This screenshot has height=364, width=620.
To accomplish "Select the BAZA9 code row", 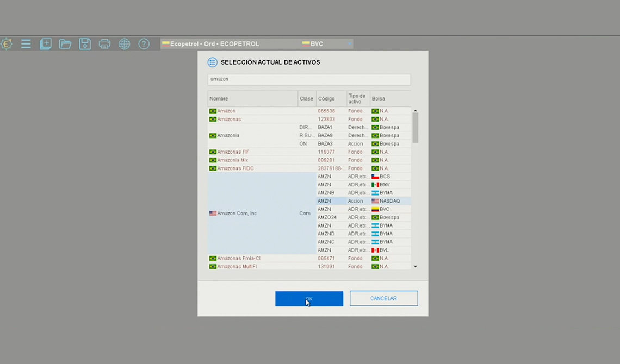I will click(325, 135).
